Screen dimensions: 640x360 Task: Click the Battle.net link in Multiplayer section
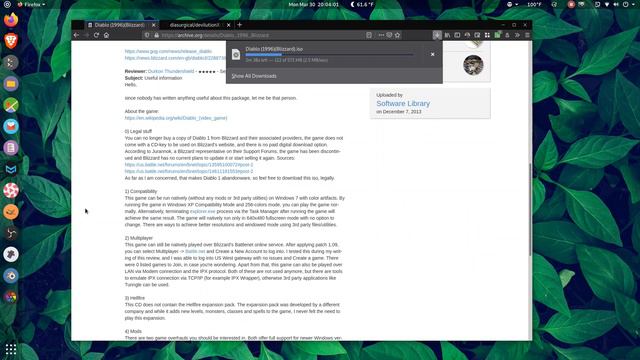pyautogui.click(x=195, y=251)
